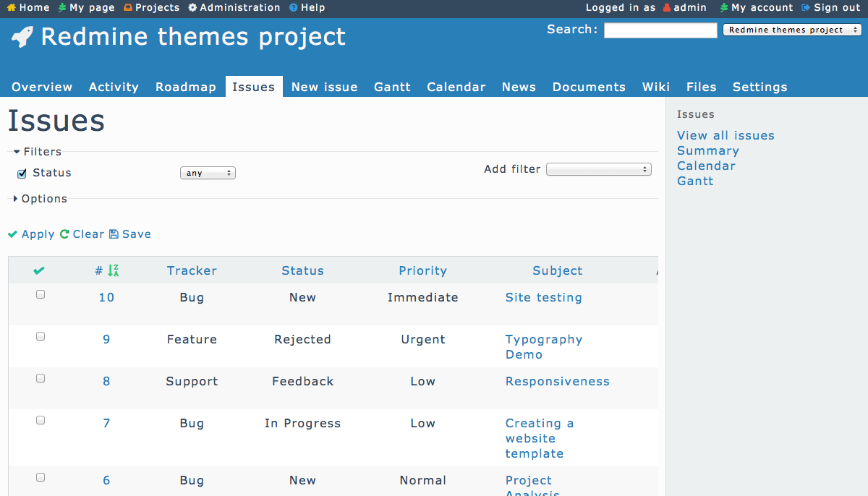Click the Sign out arrow icon
Image resolution: width=868 pixels, height=496 pixels.
click(806, 8)
